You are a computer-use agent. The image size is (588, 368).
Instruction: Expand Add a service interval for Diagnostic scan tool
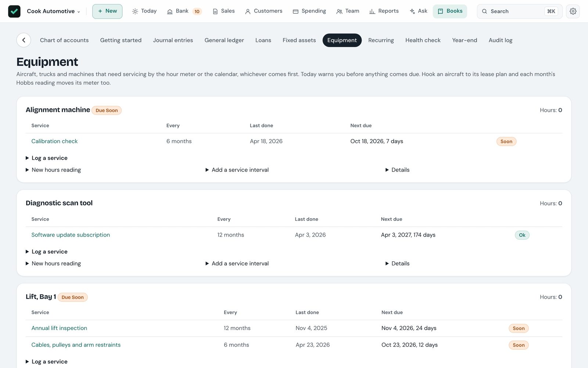237,263
